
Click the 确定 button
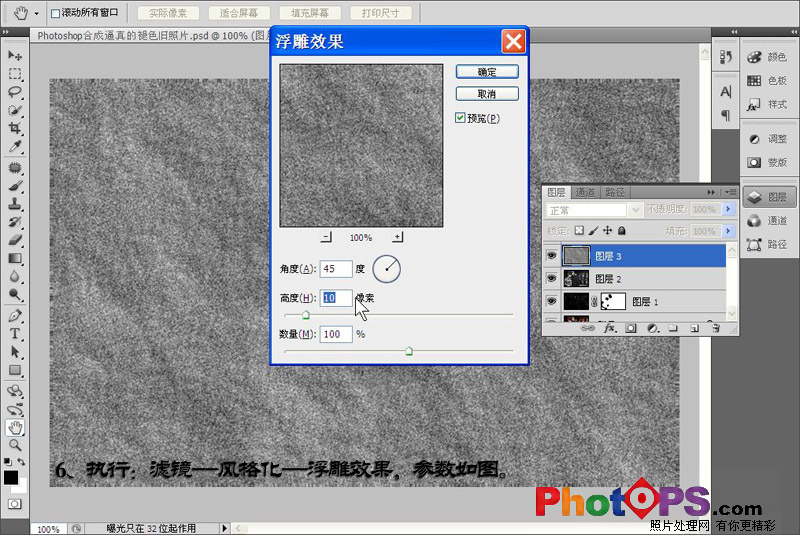tap(487, 72)
